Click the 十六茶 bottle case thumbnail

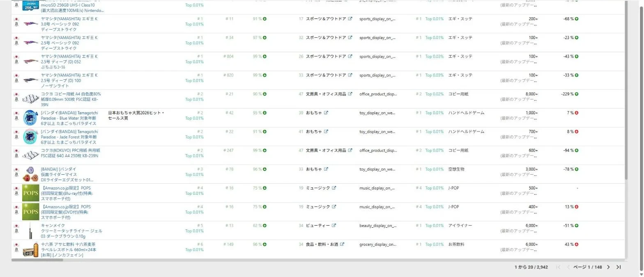(x=30, y=249)
